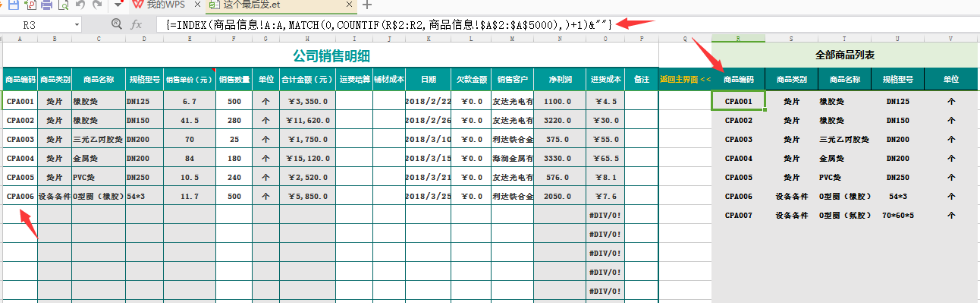Select the 合计金额（元） header cell
This screenshot has width=980, height=303.
[x=306, y=78]
